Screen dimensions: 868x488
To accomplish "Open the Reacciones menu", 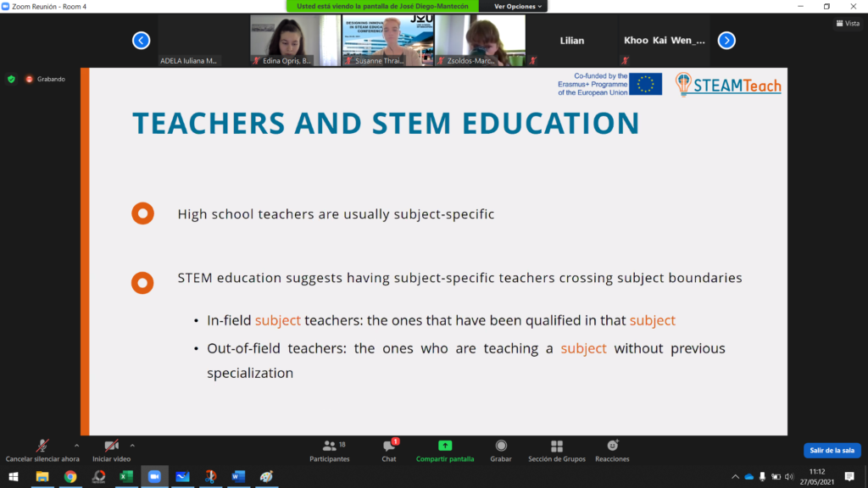I will tap(612, 451).
